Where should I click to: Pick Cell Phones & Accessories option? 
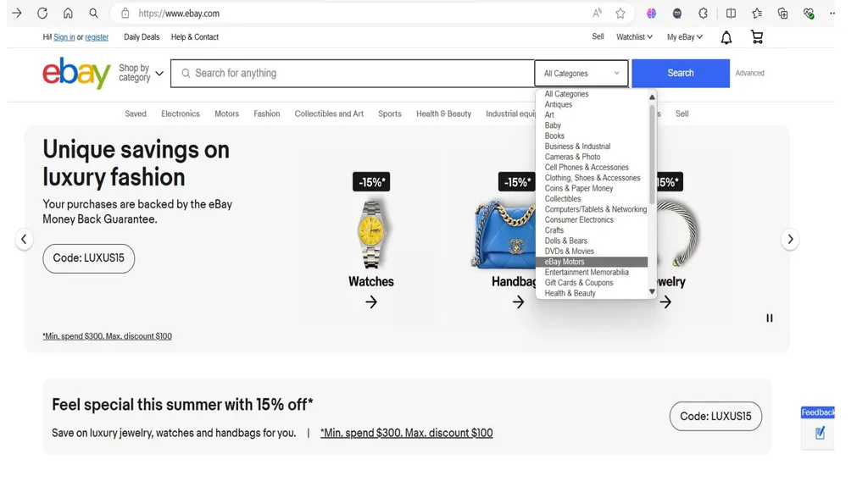coord(587,168)
